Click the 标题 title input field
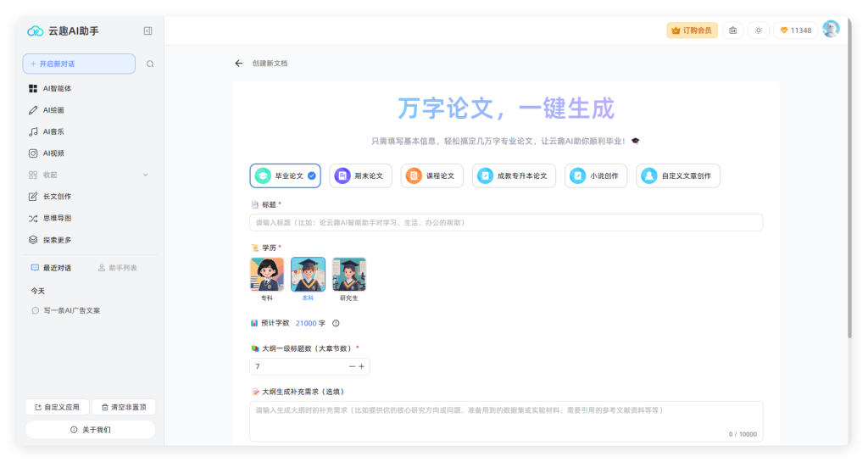This screenshot has width=868, height=462. click(x=506, y=222)
